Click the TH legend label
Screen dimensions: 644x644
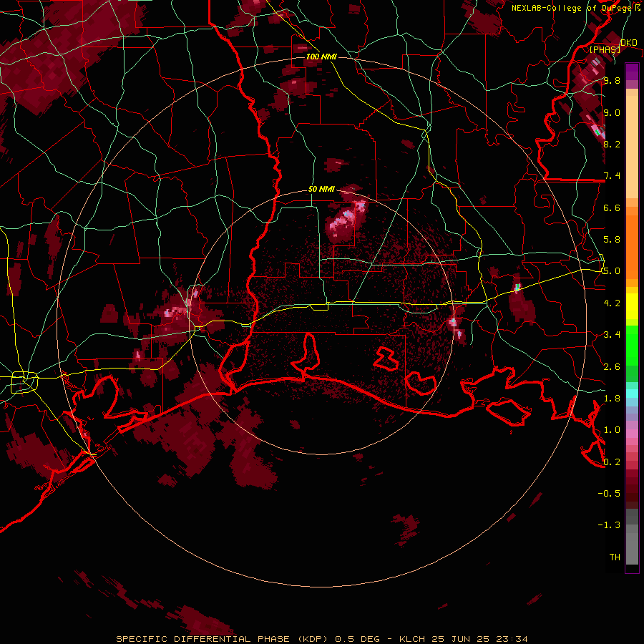click(x=615, y=557)
